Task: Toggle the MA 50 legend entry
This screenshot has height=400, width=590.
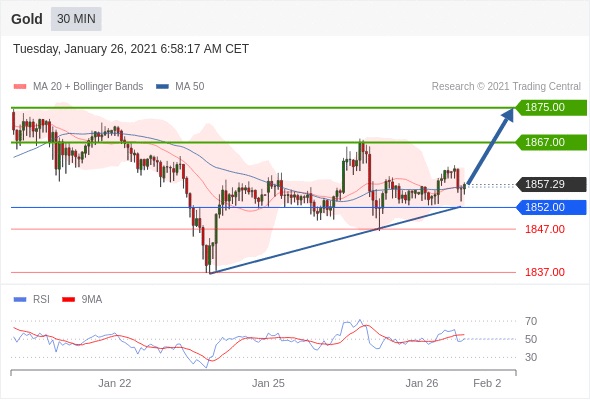Action: coord(180,87)
